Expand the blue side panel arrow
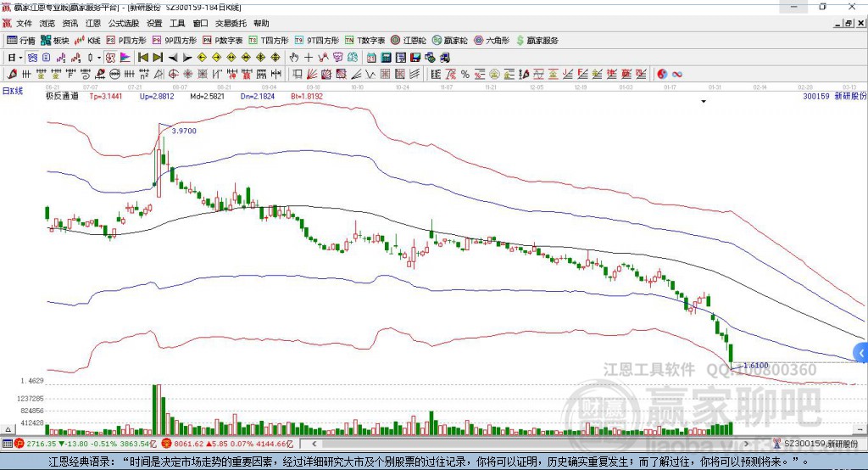This screenshot has height=470, width=868. pyautogui.click(x=861, y=352)
